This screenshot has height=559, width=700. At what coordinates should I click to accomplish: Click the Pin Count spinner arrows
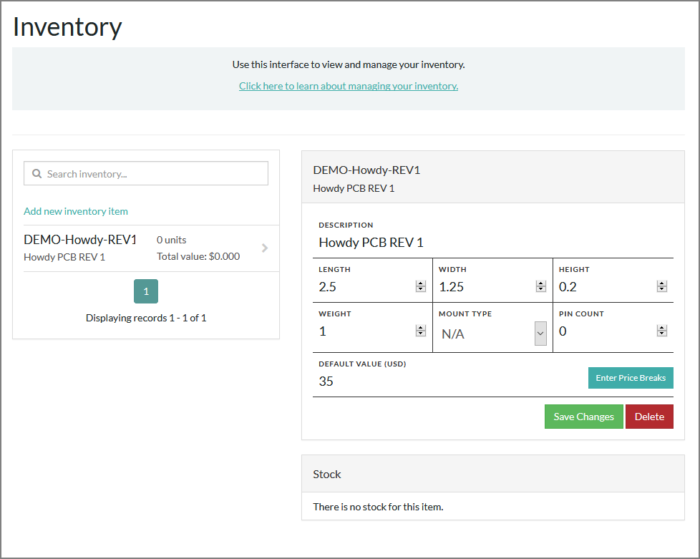coord(661,331)
